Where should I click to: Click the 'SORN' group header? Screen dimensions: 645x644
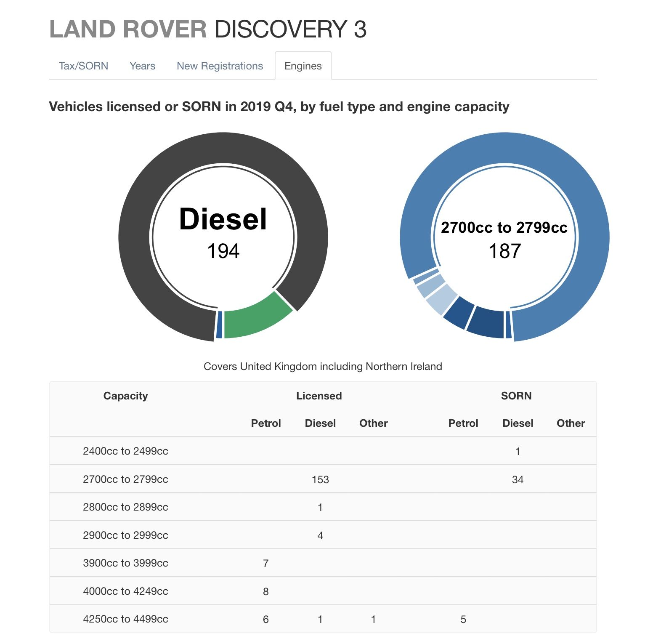pyautogui.click(x=516, y=396)
